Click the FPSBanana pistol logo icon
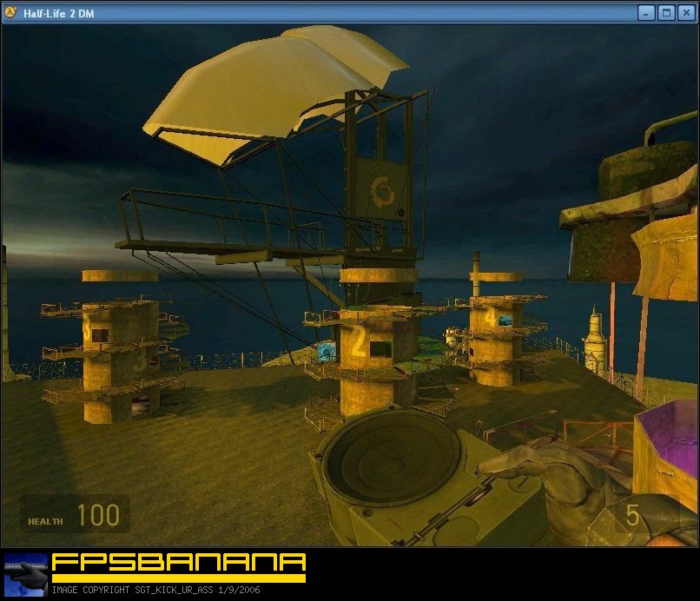700x601 pixels. coord(26,572)
